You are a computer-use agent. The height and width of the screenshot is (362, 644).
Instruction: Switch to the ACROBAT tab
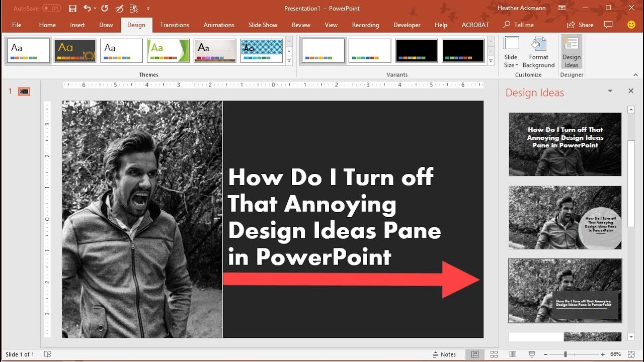[x=475, y=25]
